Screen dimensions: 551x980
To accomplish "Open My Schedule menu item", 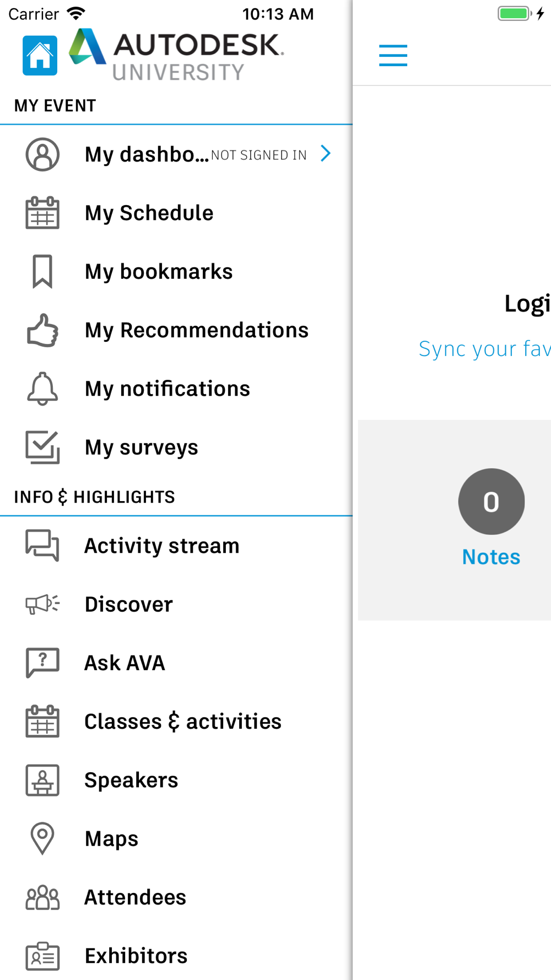I will 149,213.
